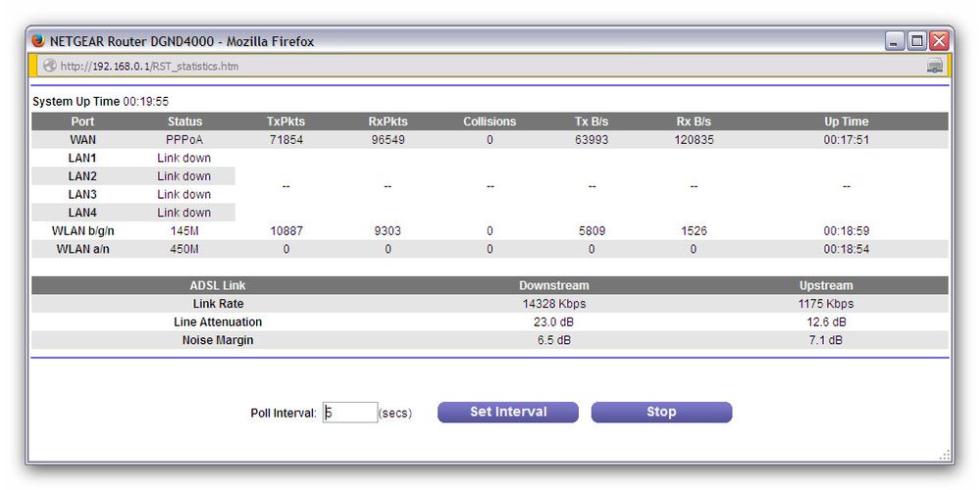This screenshot has width=980, height=490.
Task: Click the 450M status cell
Action: click(x=184, y=249)
